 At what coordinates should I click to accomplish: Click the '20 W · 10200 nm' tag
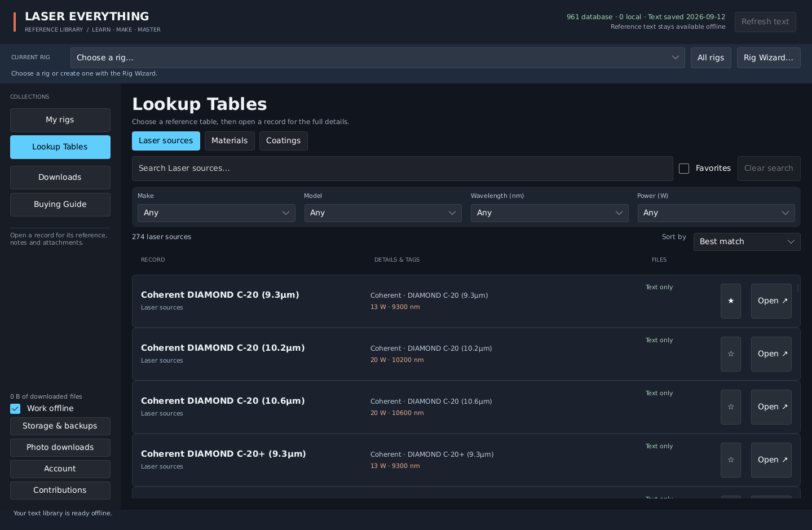click(x=397, y=360)
